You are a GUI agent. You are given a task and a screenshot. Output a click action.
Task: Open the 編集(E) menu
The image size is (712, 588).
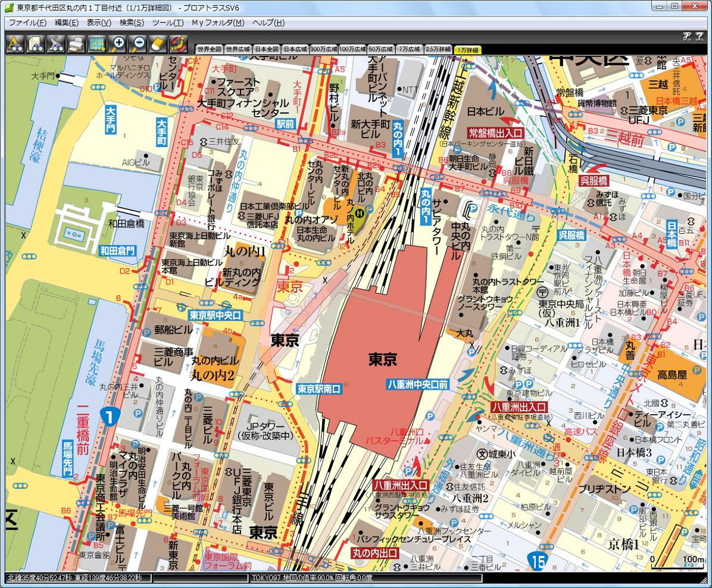(x=66, y=23)
